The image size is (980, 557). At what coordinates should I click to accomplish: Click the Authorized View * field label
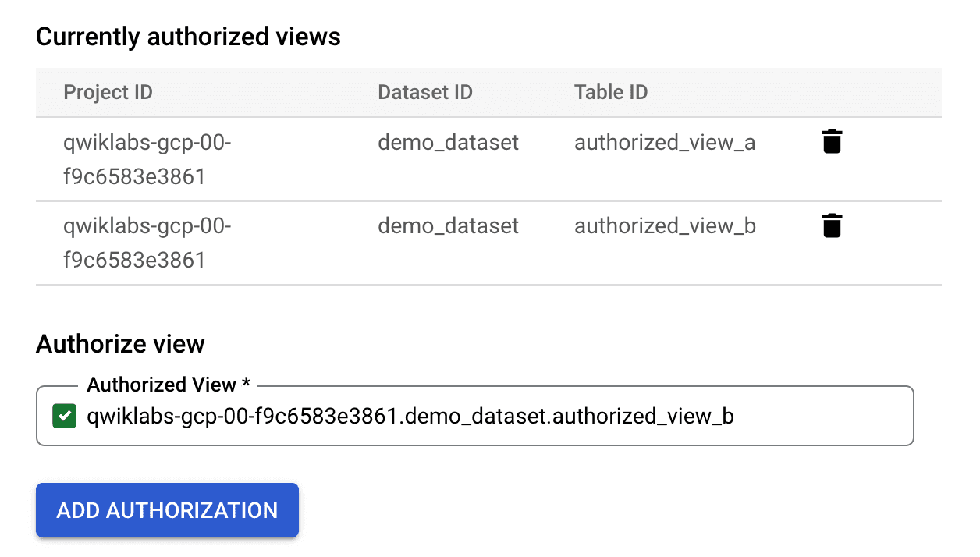pos(169,385)
